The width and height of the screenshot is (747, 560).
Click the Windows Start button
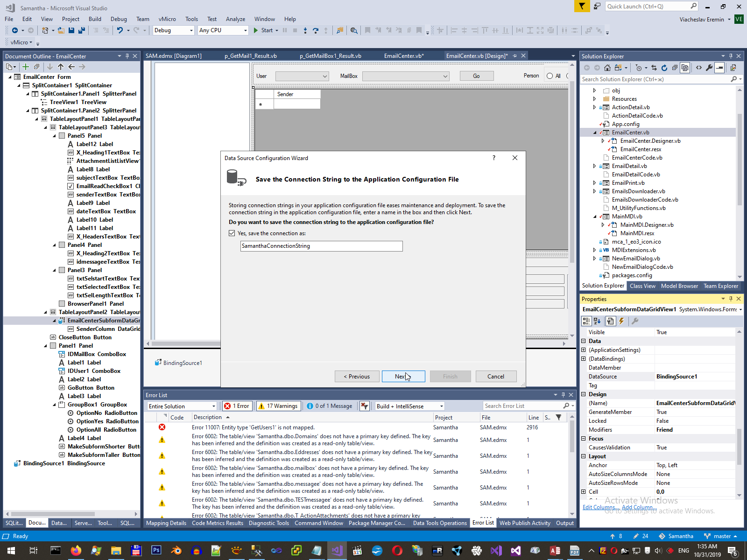click(x=11, y=551)
